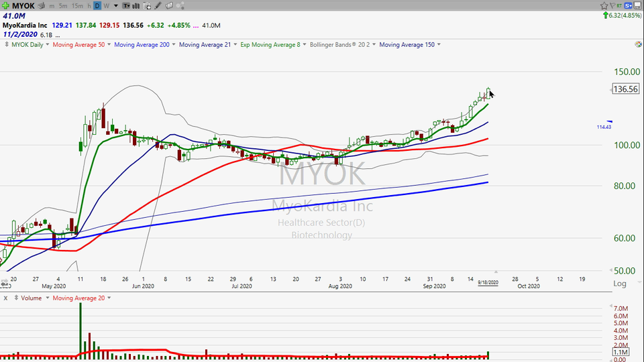644x362 pixels.
Task: Click the bar chart add-indicator icon
Action: 136,6
